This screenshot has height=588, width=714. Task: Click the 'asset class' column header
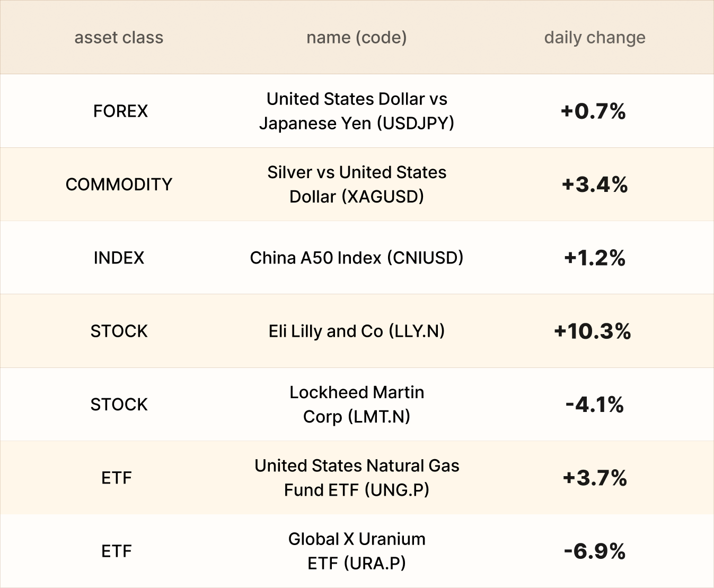[x=119, y=38]
